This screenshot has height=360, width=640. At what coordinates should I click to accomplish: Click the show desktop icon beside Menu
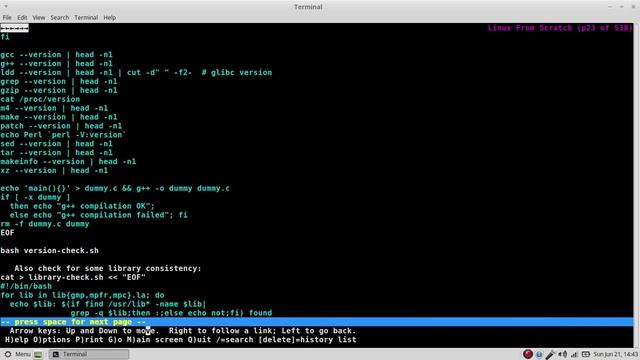tap(38, 354)
